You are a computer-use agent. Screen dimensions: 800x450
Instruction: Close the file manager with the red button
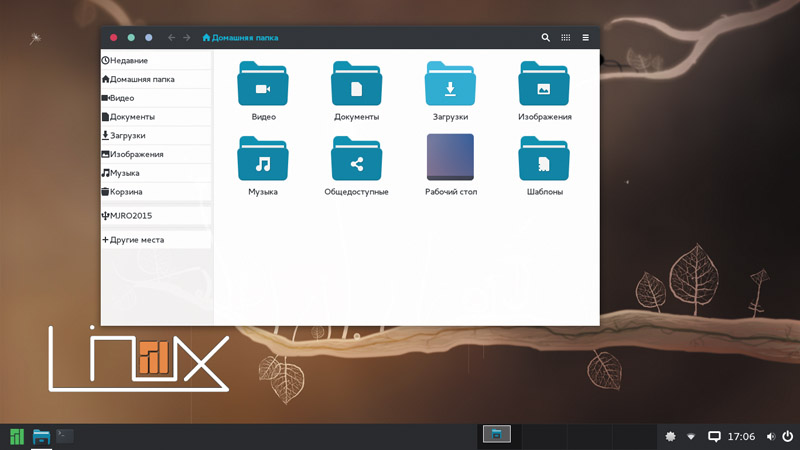click(x=114, y=38)
